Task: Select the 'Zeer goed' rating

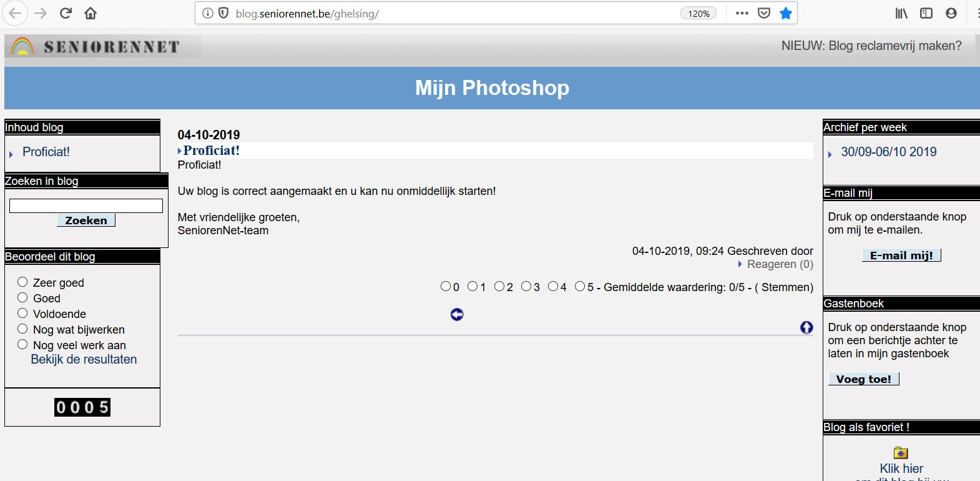Action: [22, 282]
